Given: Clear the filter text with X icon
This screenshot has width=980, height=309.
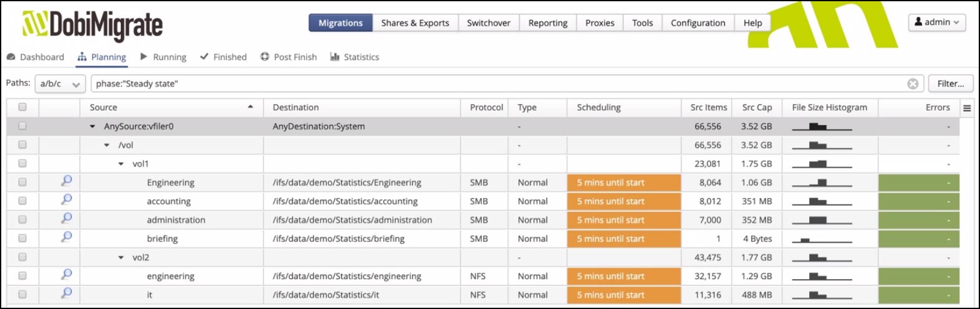Looking at the screenshot, I should (x=913, y=83).
